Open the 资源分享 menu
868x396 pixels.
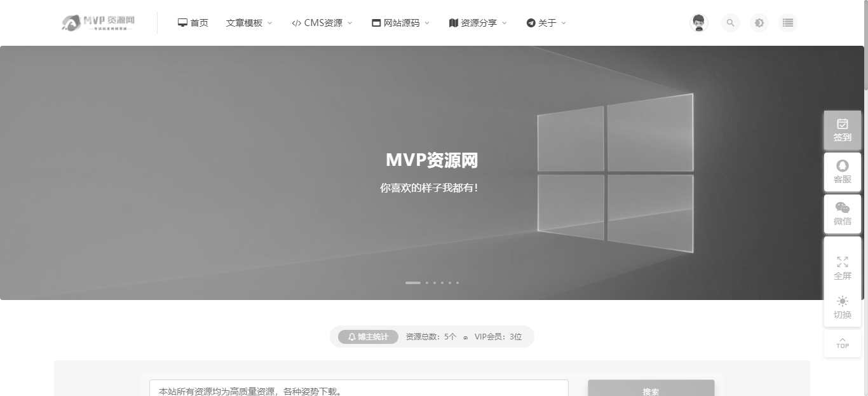tap(478, 23)
